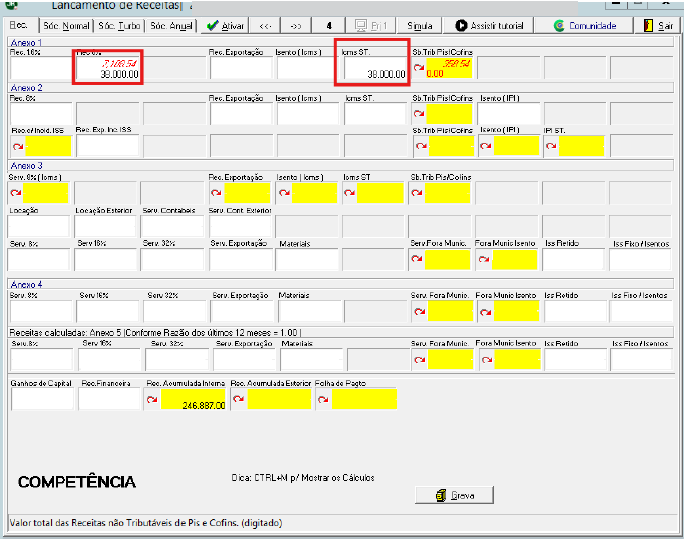684x540 pixels.
Task: Click red arrow for Rec. Acumulada Exterior
Action: pyautogui.click(x=238, y=399)
